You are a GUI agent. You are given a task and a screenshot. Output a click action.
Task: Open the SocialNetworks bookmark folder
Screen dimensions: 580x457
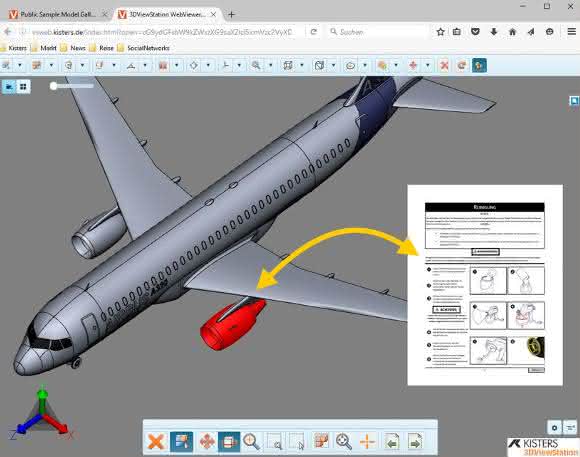[144, 48]
